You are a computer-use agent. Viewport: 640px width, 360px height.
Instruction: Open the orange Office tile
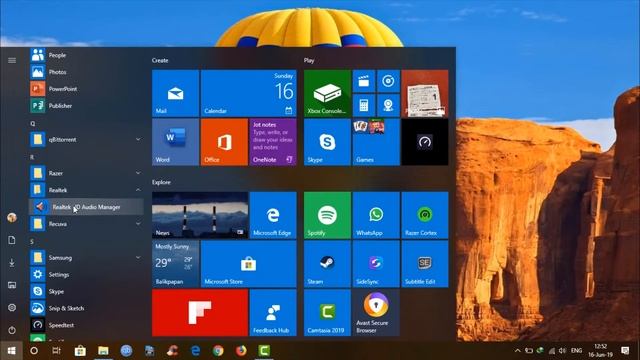pos(224,142)
